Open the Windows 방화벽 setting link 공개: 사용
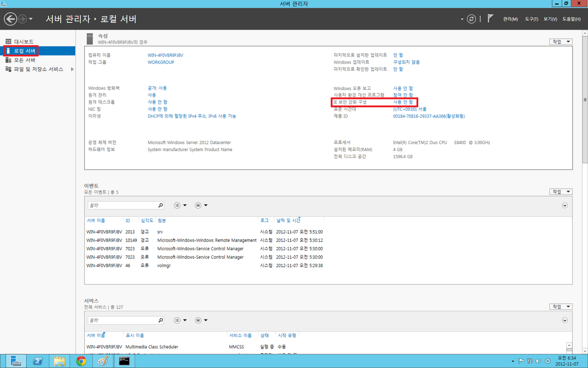This screenshot has height=368, width=588. click(157, 88)
